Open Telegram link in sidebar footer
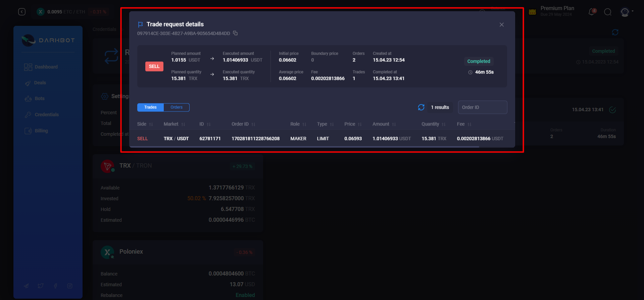The height and width of the screenshot is (300, 644). tap(26, 286)
